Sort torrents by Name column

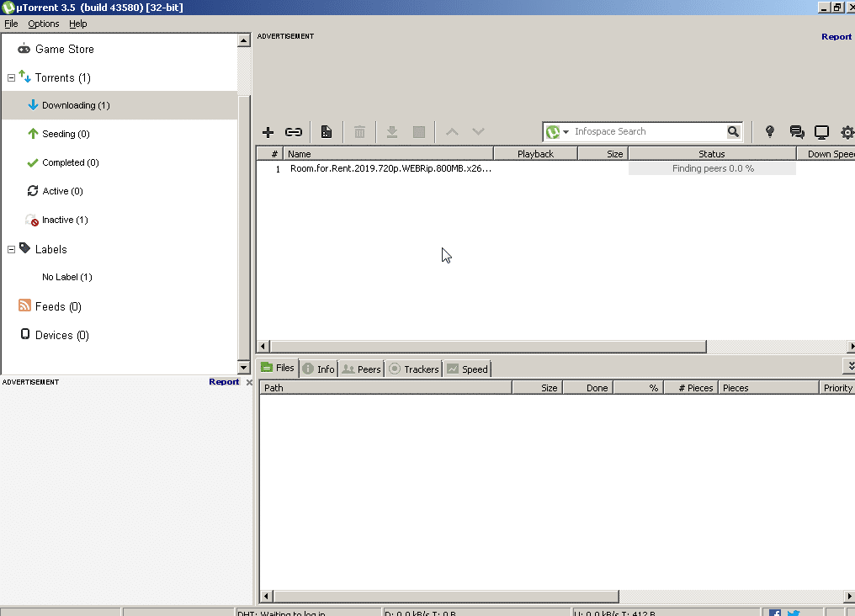pos(388,154)
